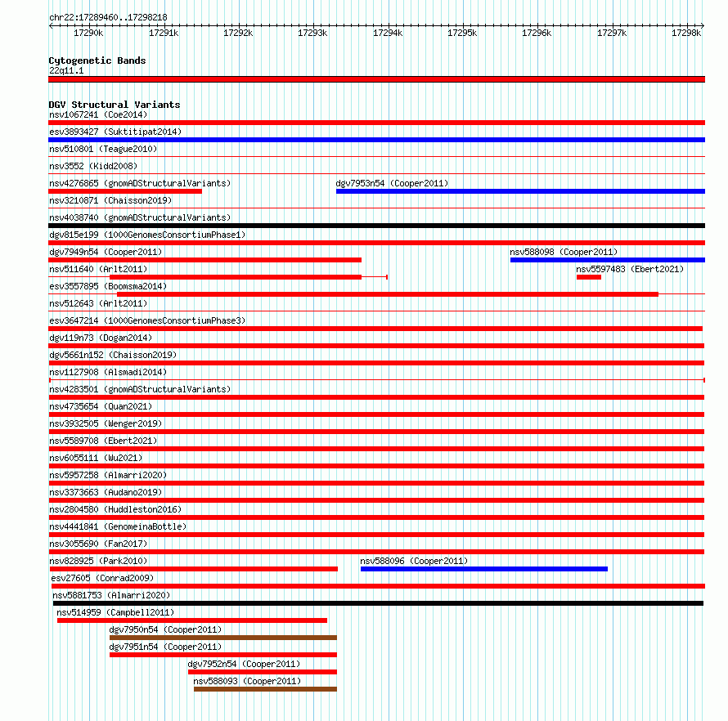Select the 22q11.1 band label
Screen dimensions: 728x721
click(x=66, y=70)
